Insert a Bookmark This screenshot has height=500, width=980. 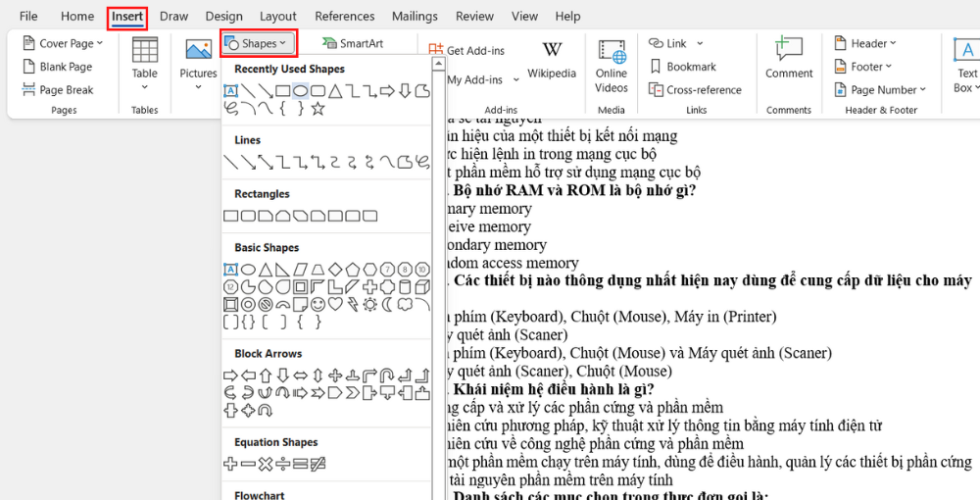683,67
